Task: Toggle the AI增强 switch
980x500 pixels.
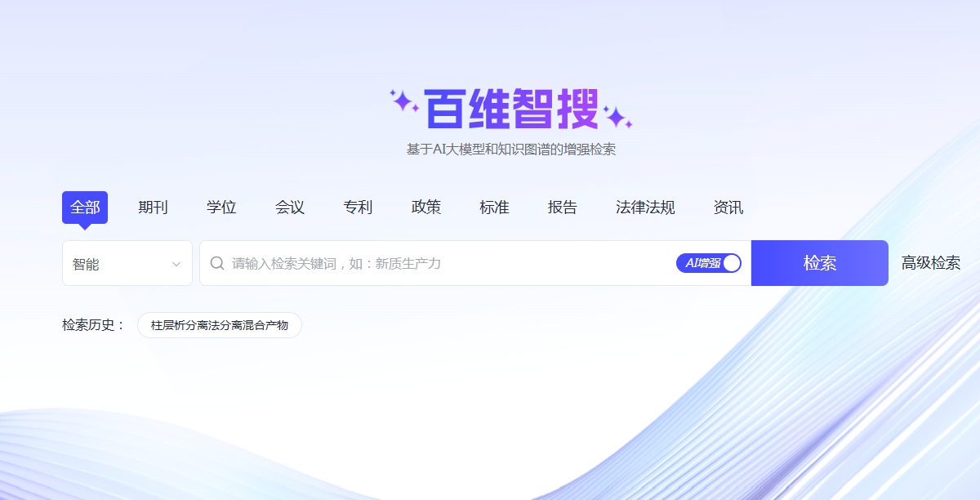Action: click(708, 263)
